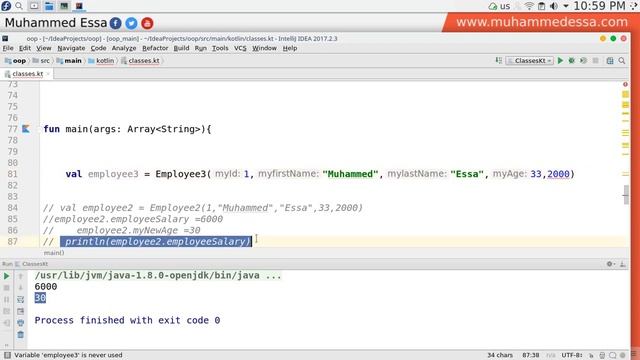Click the Run panel stop icon
The height and width of the screenshot is (360, 640).
tap(7, 288)
